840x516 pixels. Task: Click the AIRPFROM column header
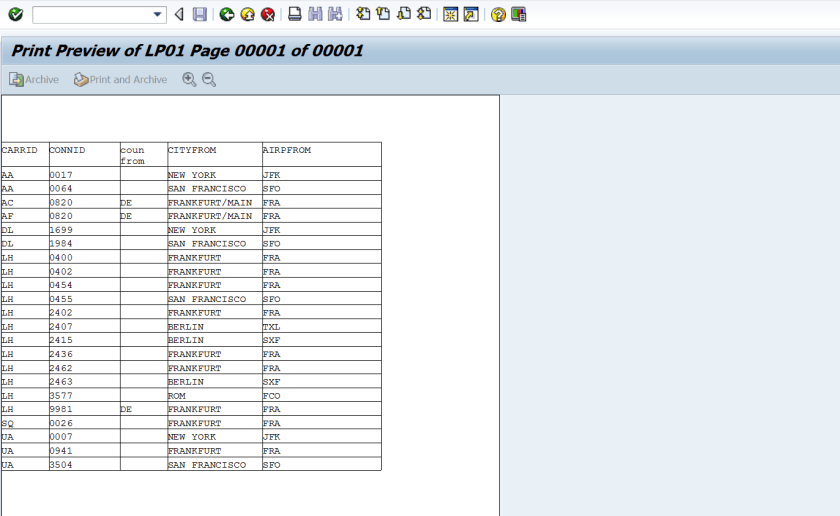point(287,150)
